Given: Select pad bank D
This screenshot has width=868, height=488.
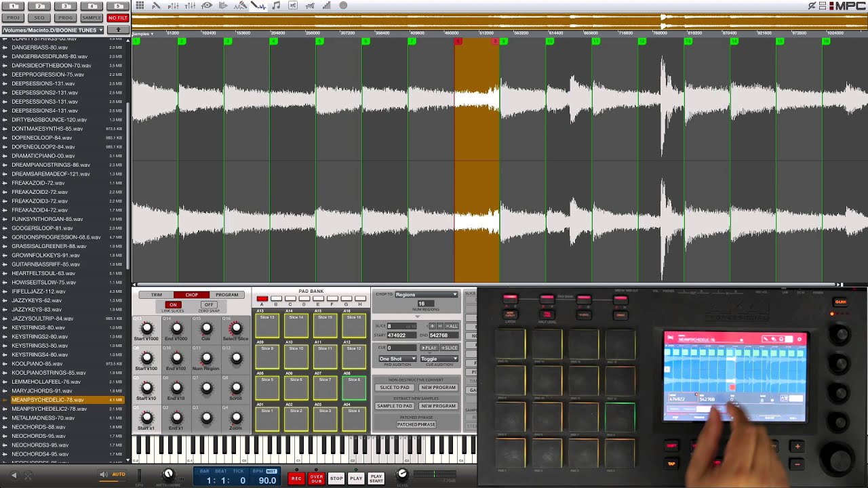Looking at the screenshot, I should tap(304, 299).
